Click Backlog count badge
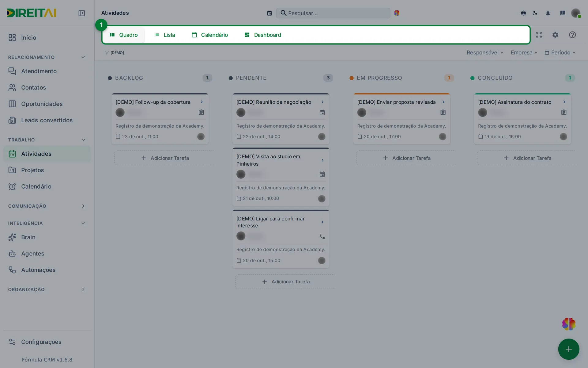 (207, 78)
